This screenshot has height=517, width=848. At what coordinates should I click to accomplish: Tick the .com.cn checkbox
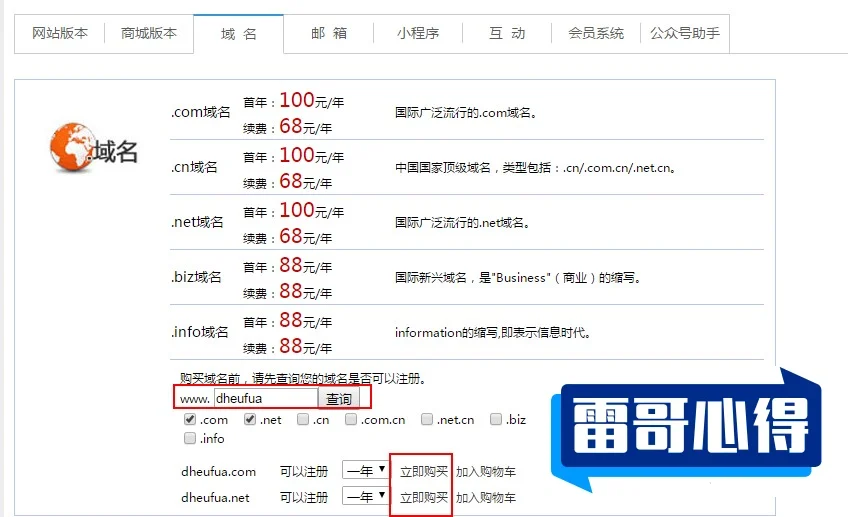point(351,419)
